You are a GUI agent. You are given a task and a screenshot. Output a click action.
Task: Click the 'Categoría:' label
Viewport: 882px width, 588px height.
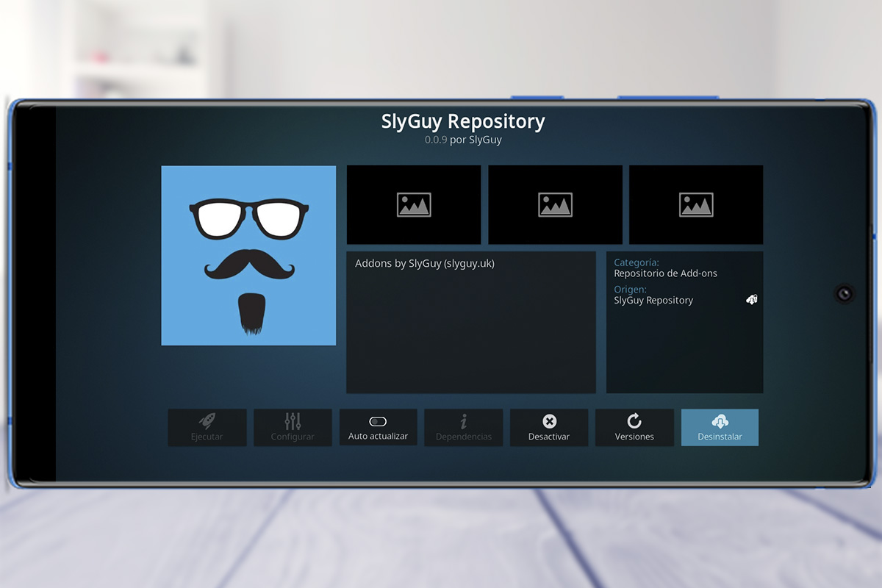click(637, 262)
